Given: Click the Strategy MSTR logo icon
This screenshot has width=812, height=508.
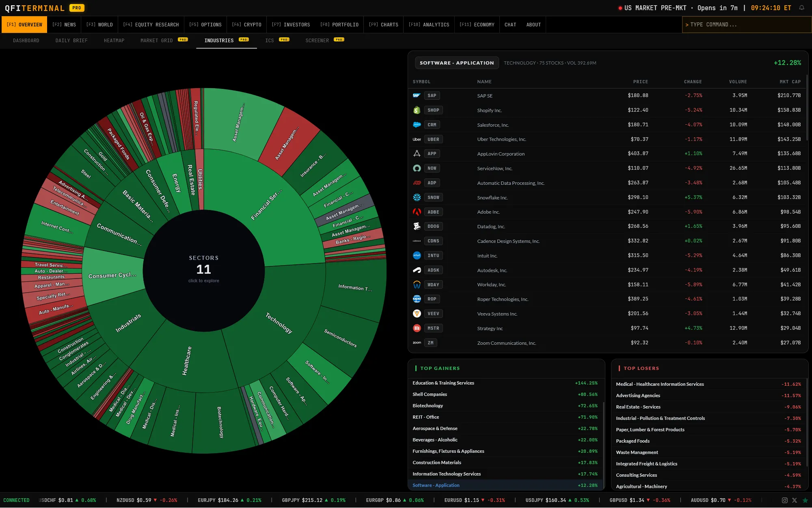Looking at the screenshot, I should tap(417, 328).
